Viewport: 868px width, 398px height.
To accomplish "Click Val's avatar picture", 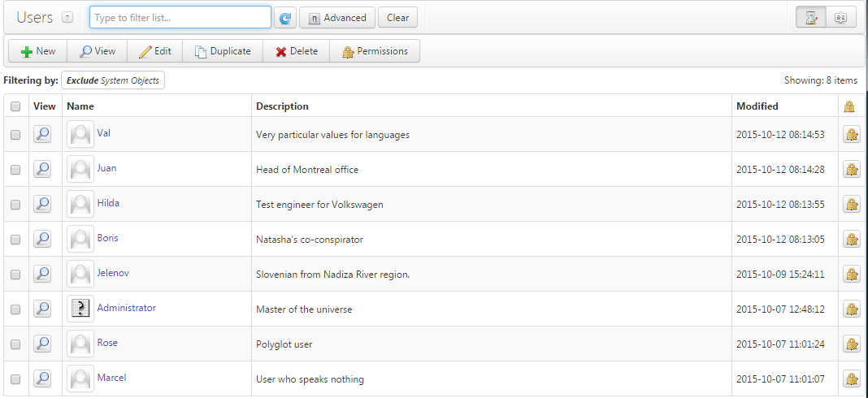I will (80, 134).
